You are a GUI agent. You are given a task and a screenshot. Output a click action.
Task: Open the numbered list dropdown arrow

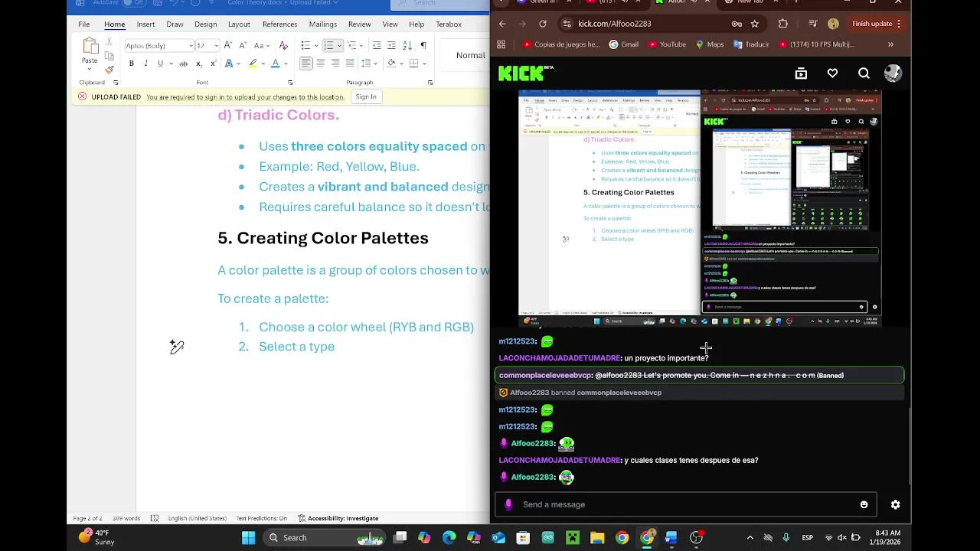pos(341,46)
